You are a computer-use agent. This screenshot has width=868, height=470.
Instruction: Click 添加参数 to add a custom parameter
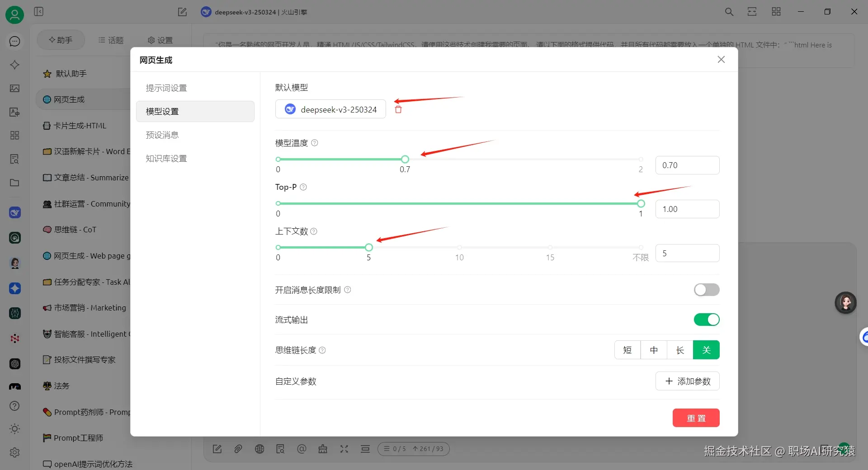point(687,381)
